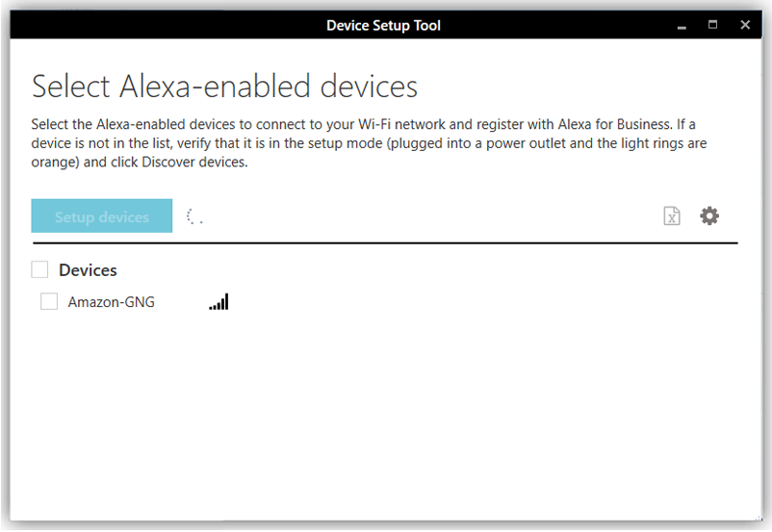Click the Amazon-GNG signal strength bars
The width and height of the screenshot is (772, 532).
[219, 302]
